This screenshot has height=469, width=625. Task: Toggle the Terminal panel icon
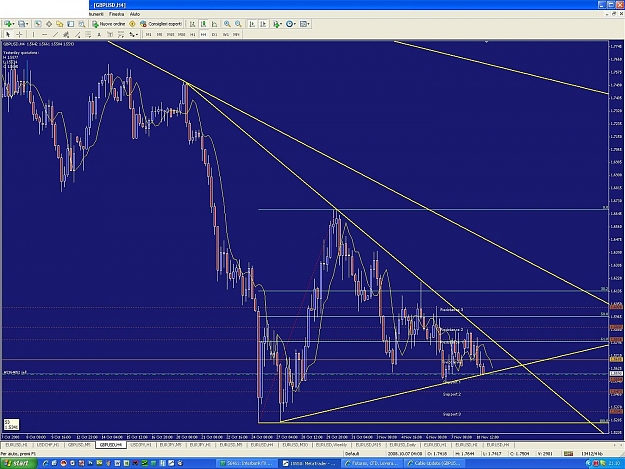click(x=71, y=24)
